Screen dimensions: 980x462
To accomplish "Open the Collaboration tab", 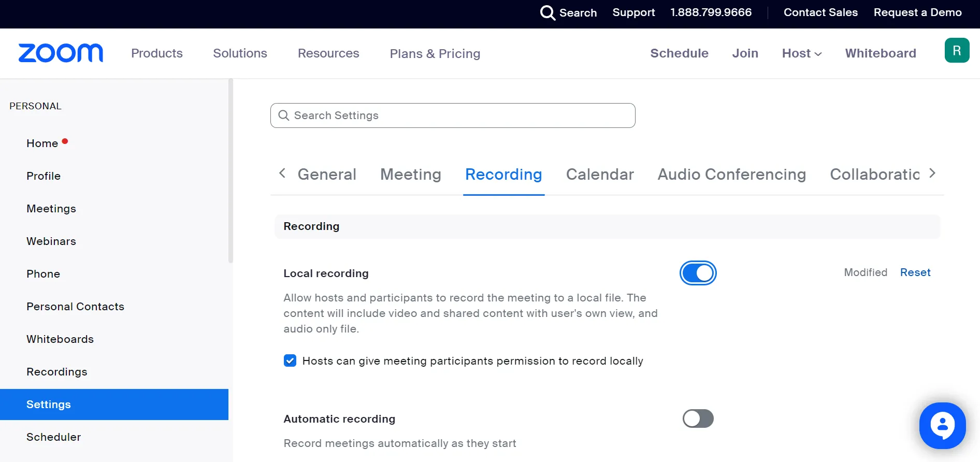I will (x=875, y=174).
